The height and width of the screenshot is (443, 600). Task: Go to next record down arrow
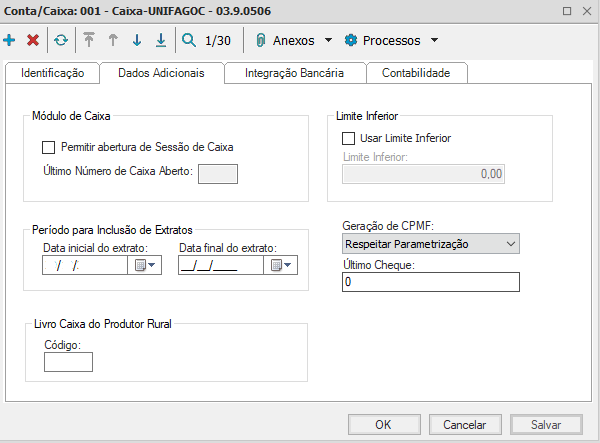tap(137, 41)
